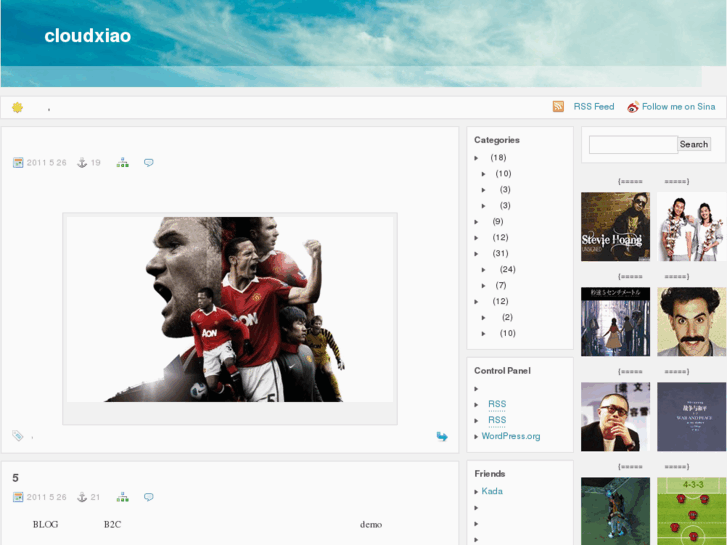
Task: Open the Manchester United players image
Action: pos(230,309)
